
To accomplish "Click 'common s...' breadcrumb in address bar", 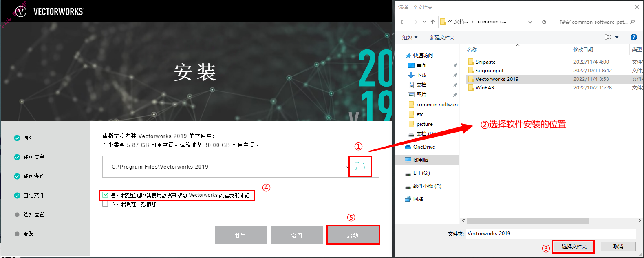I will [492, 22].
